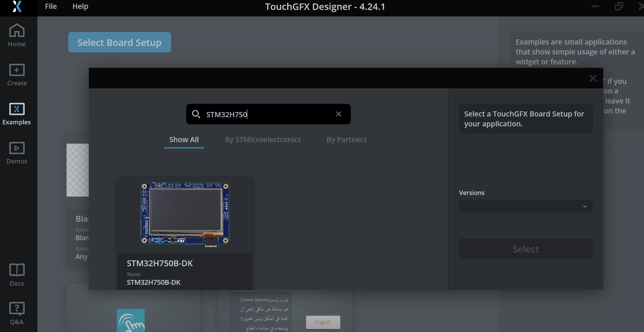The height and width of the screenshot is (332, 644).
Task: Open the Demos sidebar section
Action: [x=17, y=153]
